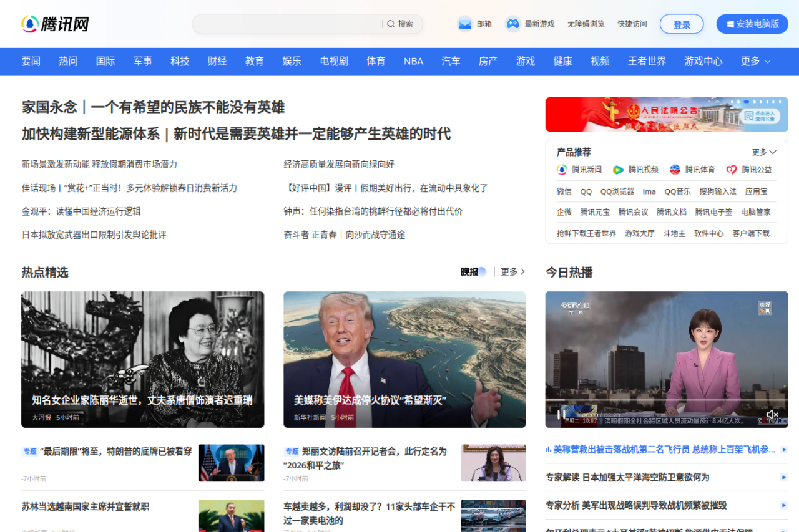Focus the search input field
The height and width of the screenshot is (532, 799).
tap(287, 24)
